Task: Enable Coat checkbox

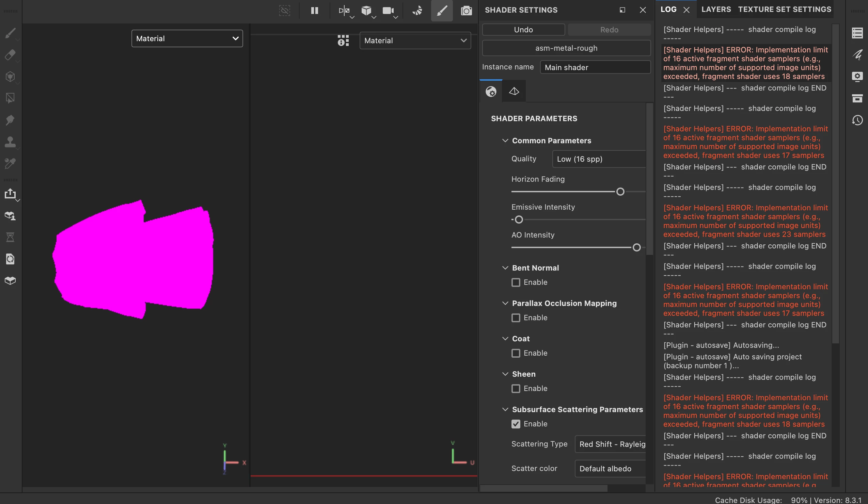Action: 516,353
